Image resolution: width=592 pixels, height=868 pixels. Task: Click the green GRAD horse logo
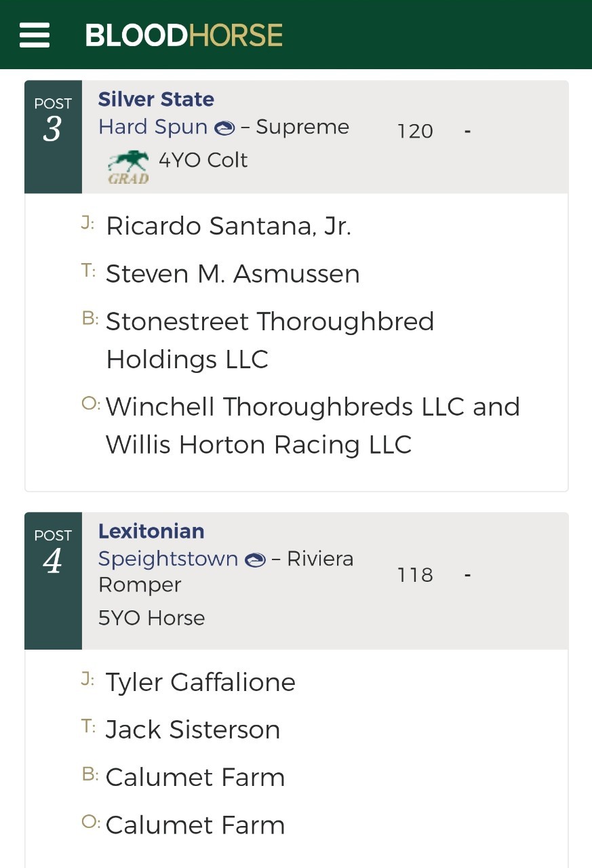(128, 167)
